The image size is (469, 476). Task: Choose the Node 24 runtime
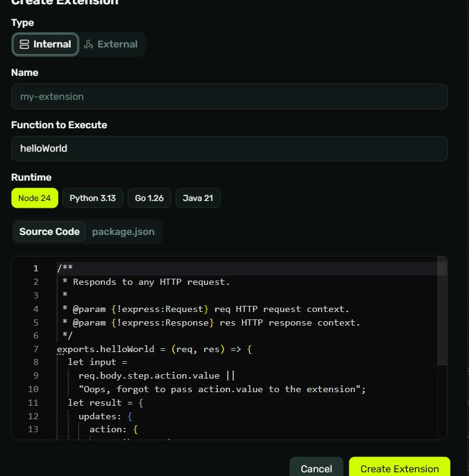pyautogui.click(x=35, y=198)
